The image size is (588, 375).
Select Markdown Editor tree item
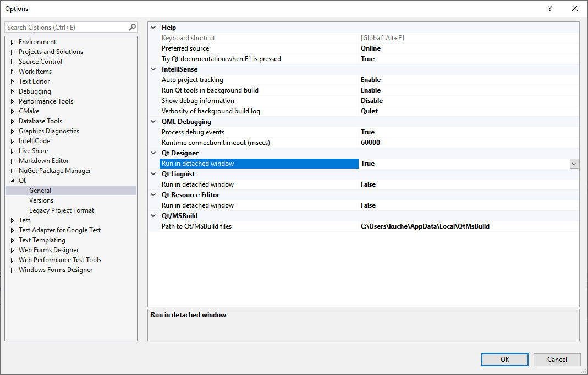pos(44,161)
